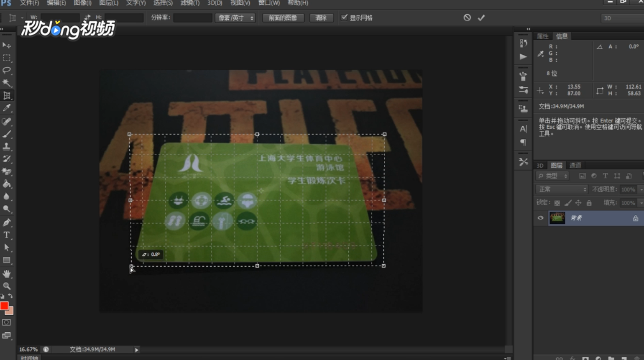Select the Horizontal Type tool
Image resolution: width=644 pixels, height=360 pixels.
(x=7, y=235)
